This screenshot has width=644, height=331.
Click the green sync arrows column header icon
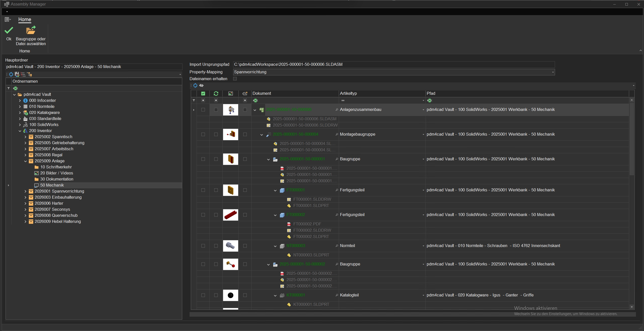point(216,94)
